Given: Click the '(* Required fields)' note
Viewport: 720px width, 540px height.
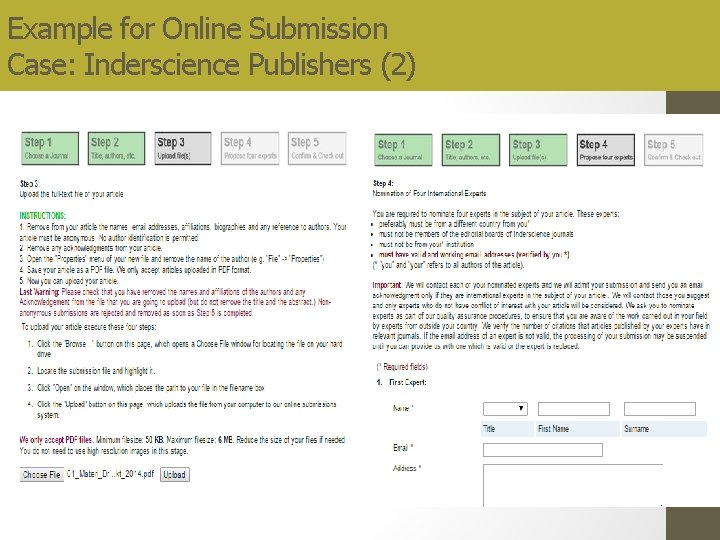Looking at the screenshot, I should (x=402, y=366).
